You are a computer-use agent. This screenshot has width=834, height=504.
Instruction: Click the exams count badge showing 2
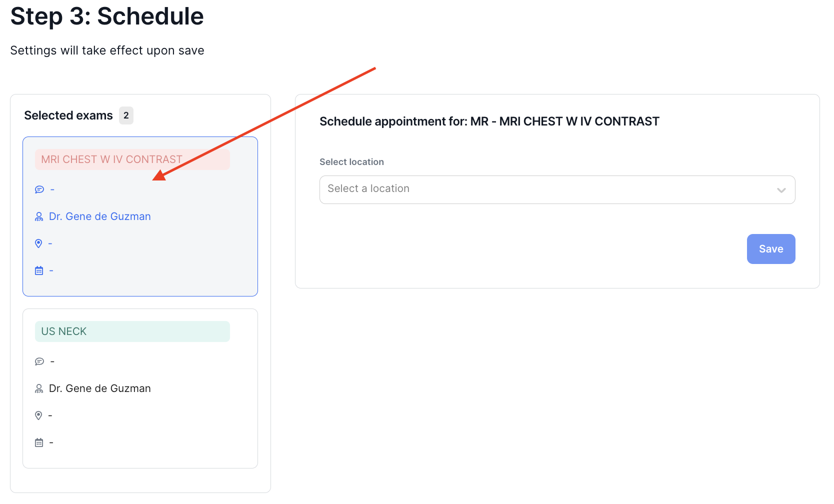tap(126, 115)
